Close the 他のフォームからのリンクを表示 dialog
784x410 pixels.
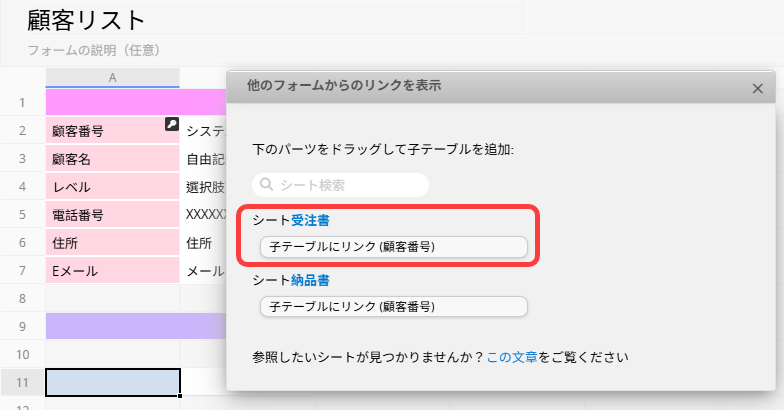tap(757, 88)
